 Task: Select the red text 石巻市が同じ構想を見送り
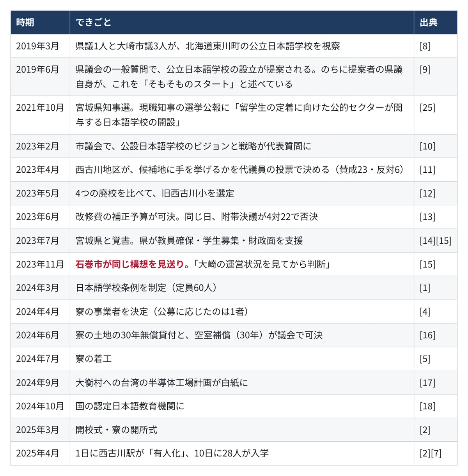coord(129,264)
